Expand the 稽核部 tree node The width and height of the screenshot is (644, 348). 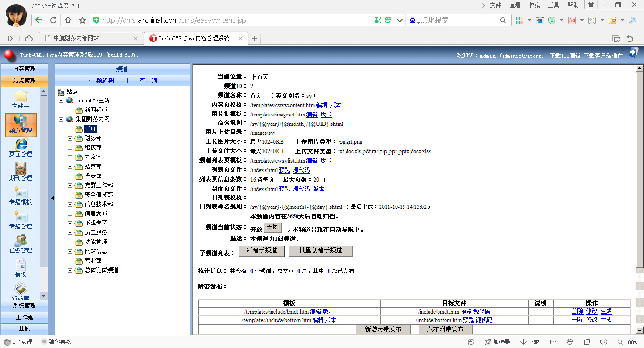pos(70,148)
